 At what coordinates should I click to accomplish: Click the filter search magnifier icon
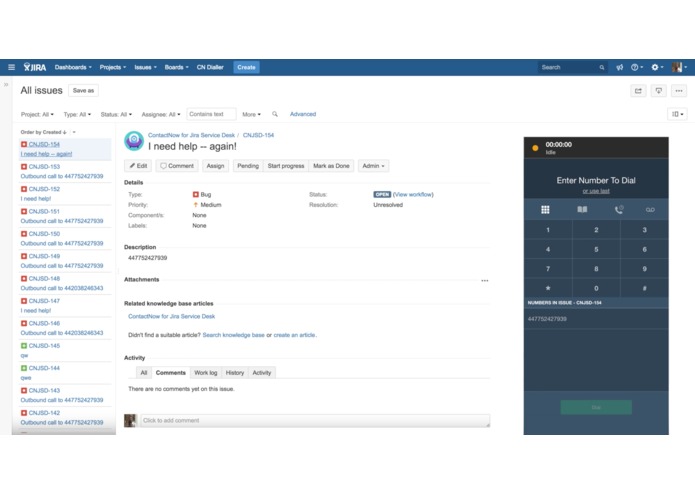pyautogui.click(x=275, y=114)
